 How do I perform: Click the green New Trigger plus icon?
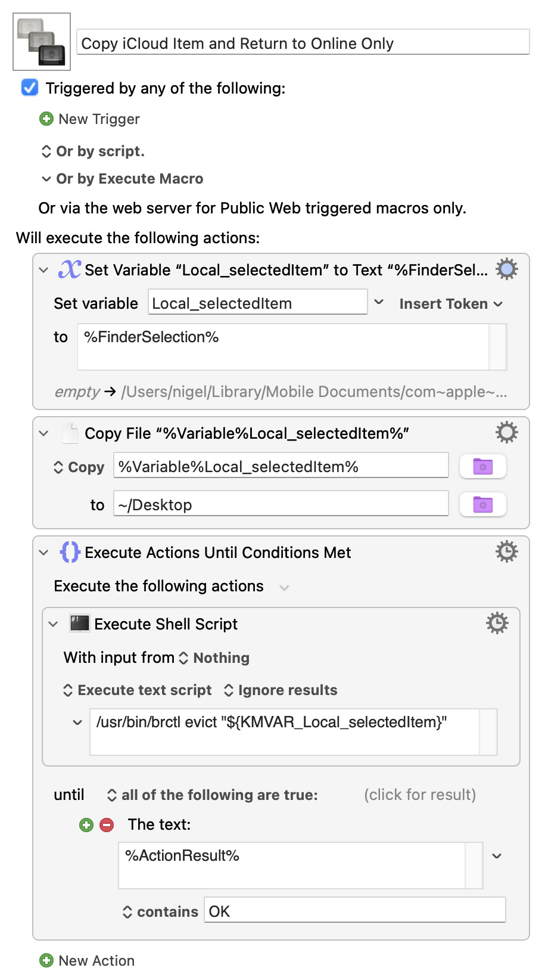pyautogui.click(x=46, y=119)
